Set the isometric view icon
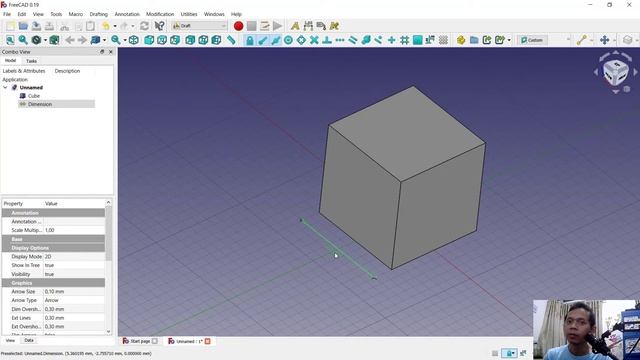Viewport: 640px width, 360px height. 133,40
